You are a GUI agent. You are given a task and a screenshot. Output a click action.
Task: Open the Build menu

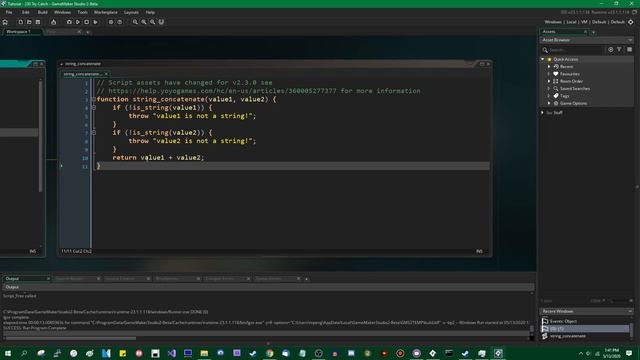pos(42,12)
